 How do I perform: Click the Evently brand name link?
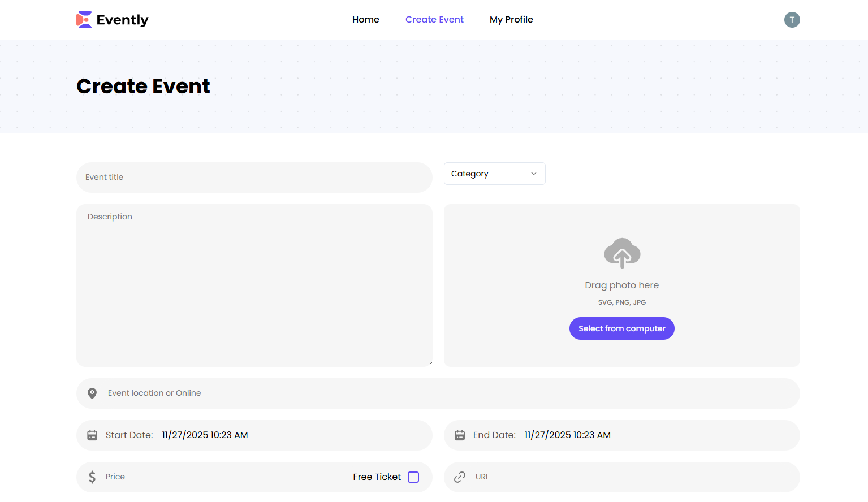[x=123, y=20]
